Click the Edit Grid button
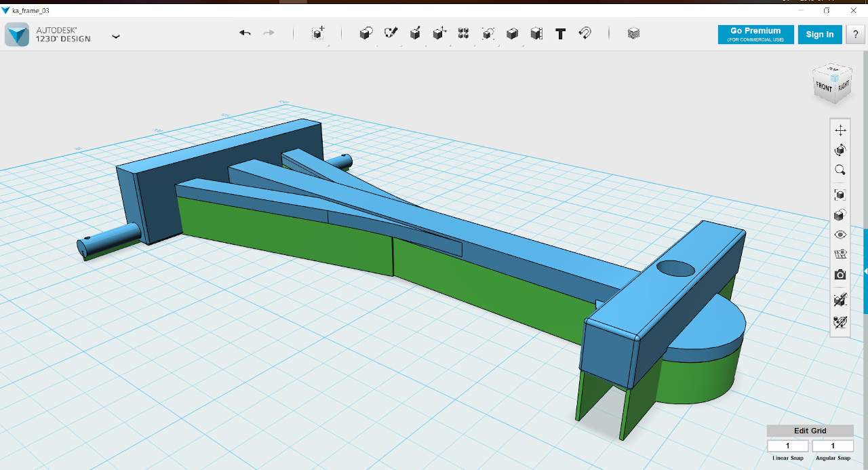This screenshot has width=868, height=470. (810, 431)
